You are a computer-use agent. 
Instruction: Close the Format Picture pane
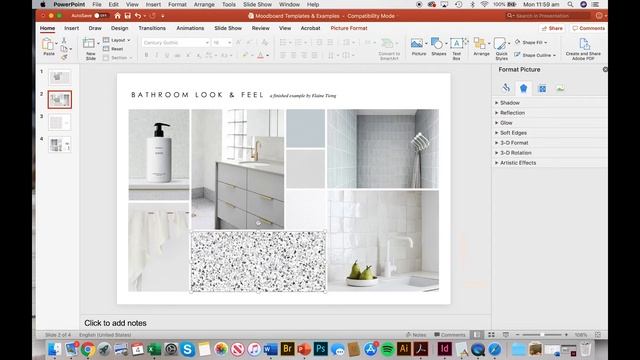click(605, 69)
